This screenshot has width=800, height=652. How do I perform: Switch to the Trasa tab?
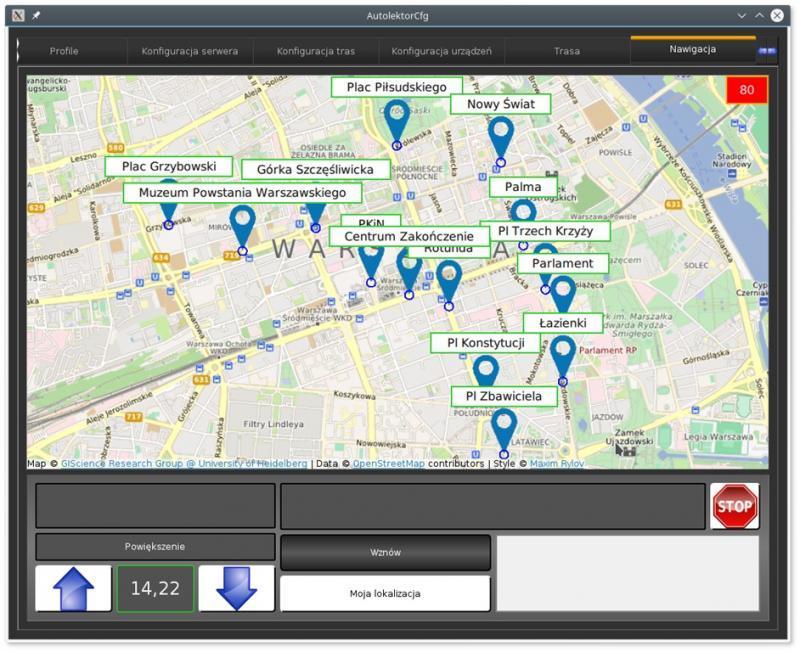(567, 51)
